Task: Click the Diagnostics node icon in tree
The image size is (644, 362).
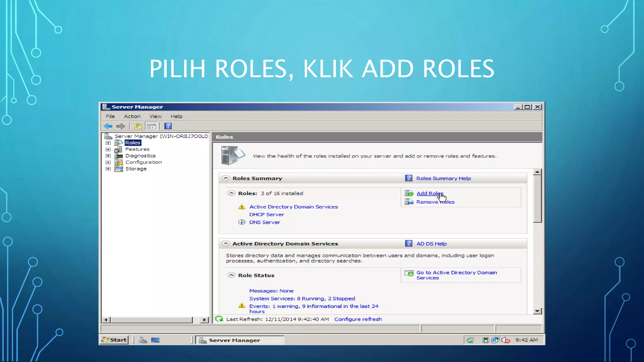Action: click(119, 156)
